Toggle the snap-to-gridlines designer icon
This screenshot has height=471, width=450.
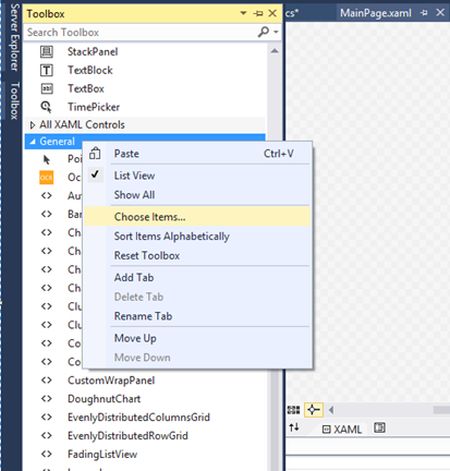point(313,410)
